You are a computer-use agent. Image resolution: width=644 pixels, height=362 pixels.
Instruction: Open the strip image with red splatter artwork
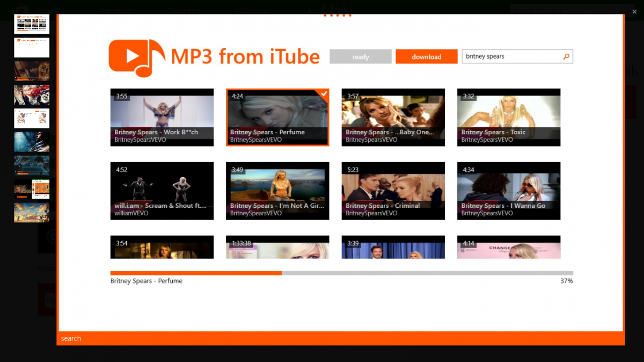[32, 95]
